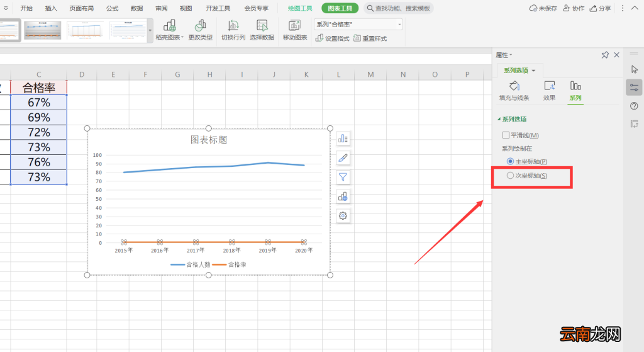Open the 开发工具 ribbon tab

tap(218, 8)
